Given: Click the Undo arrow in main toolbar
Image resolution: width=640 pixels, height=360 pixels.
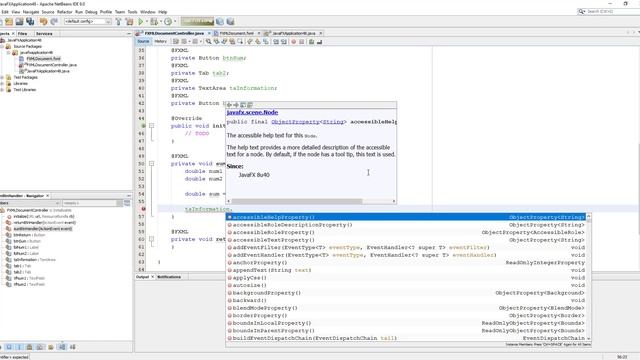Looking at the screenshot, I should (43, 21).
